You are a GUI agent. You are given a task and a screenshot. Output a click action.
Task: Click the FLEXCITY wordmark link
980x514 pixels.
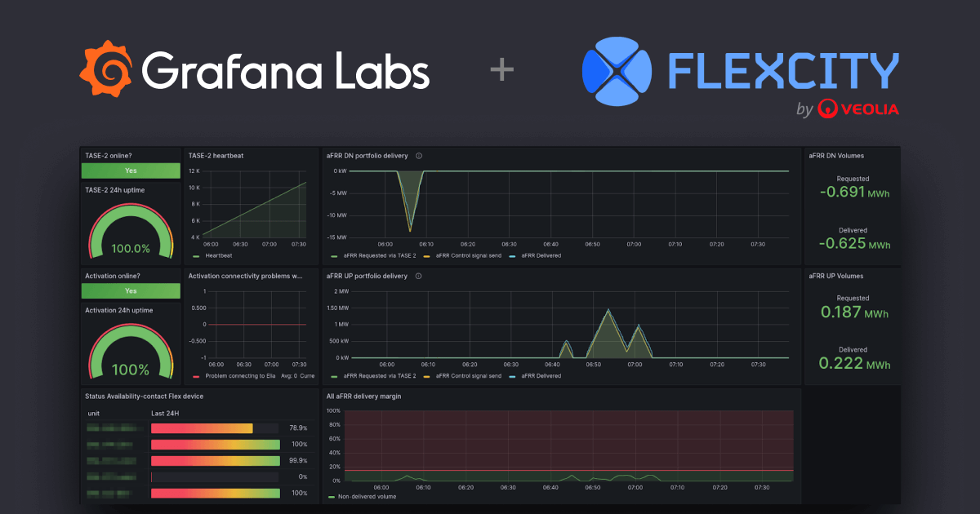click(782, 69)
